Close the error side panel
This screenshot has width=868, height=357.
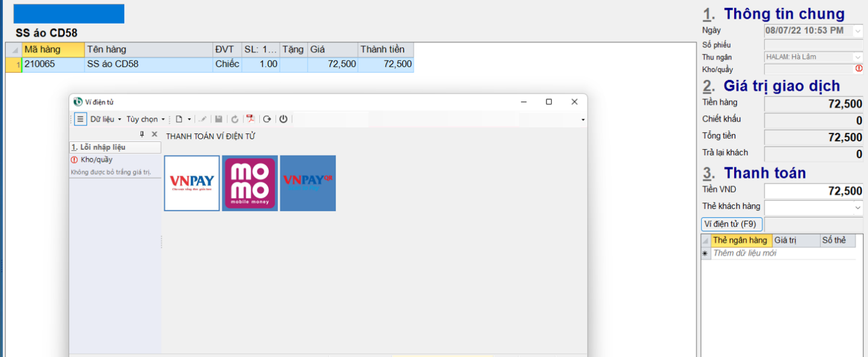[x=154, y=135]
